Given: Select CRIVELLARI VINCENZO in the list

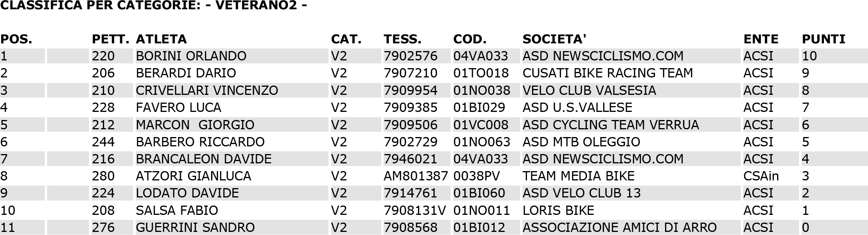Looking at the screenshot, I should [207, 91].
